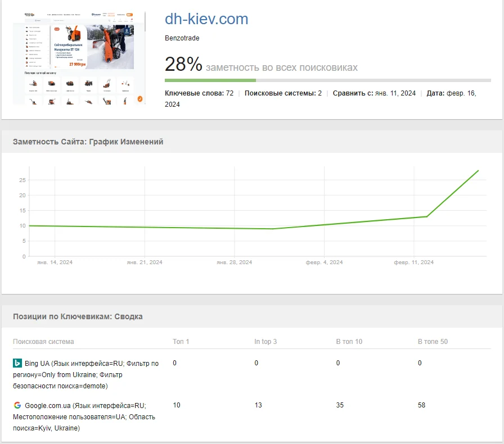504x444 pixels.
Task: Click the 'февр. 4, 2024' axis label
Action: click(324, 262)
